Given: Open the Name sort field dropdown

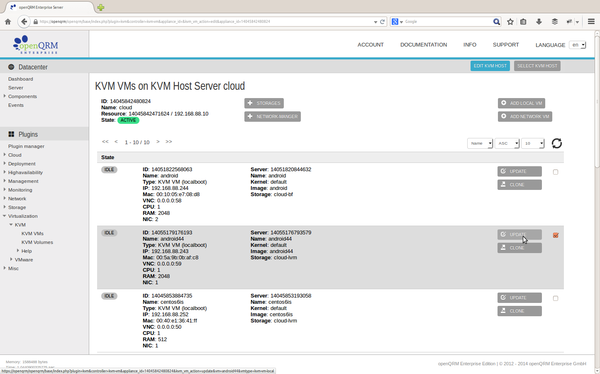Looking at the screenshot, I should click(480, 144).
